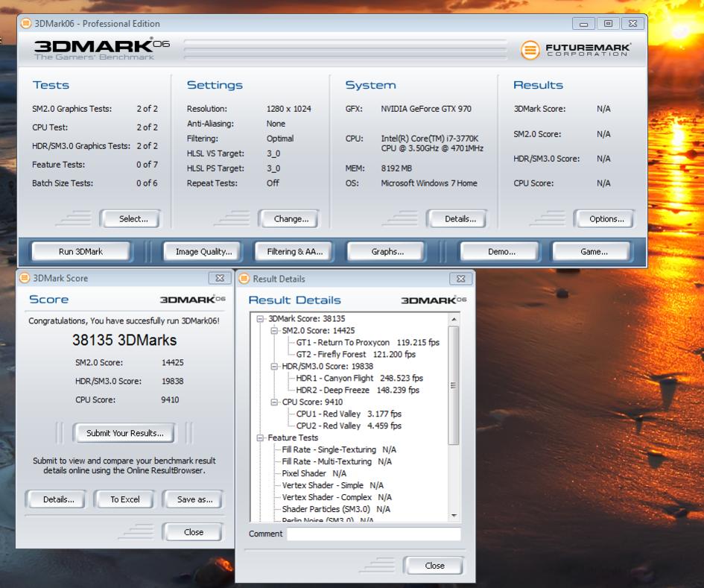
Task: Open the Image Quality tool
Action: pos(203,252)
